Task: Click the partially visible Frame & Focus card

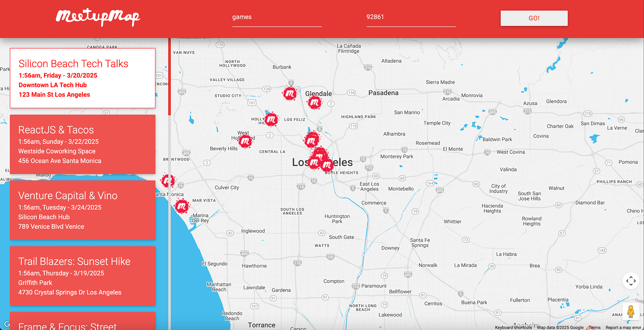Action: click(83, 321)
